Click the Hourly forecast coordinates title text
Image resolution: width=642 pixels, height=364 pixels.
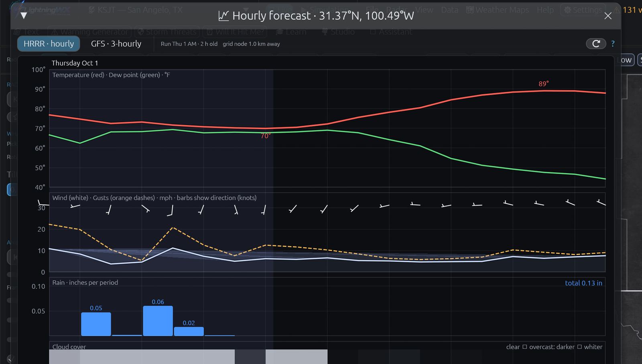click(323, 16)
